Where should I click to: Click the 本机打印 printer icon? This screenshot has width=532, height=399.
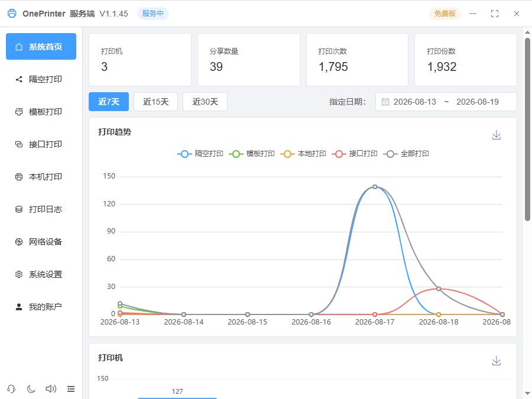click(x=19, y=177)
